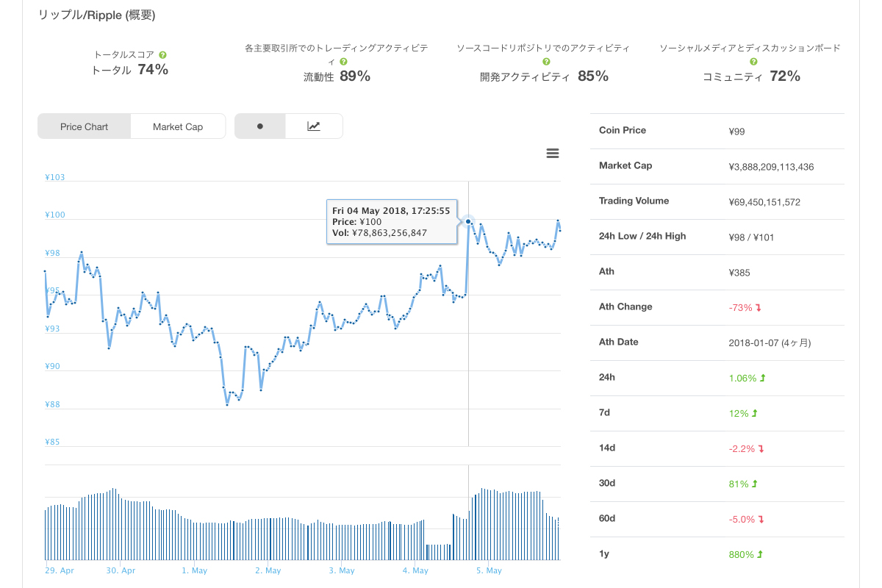Click the help icon under ソースコードリポジトリ heading

(x=546, y=62)
